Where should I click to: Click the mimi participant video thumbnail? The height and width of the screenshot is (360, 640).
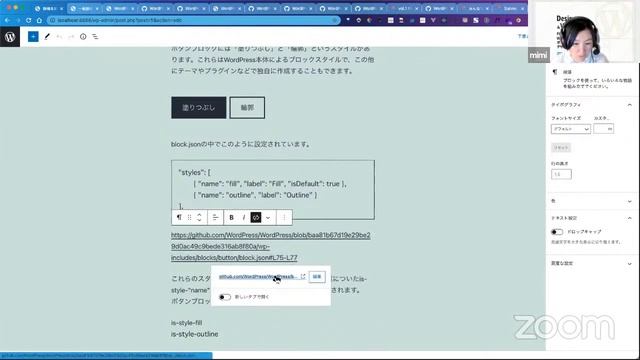(x=583, y=32)
